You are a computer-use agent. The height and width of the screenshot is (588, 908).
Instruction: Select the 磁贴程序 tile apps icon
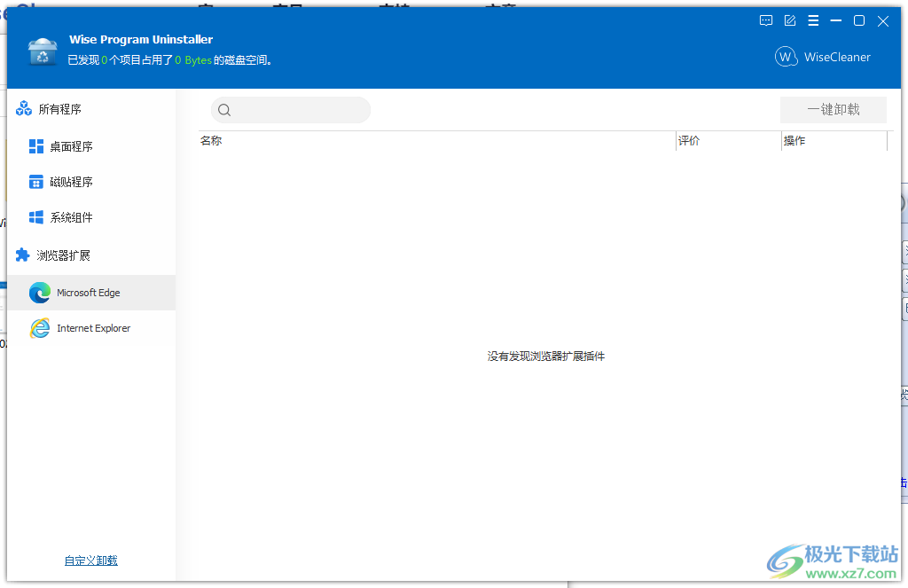(36, 181)
